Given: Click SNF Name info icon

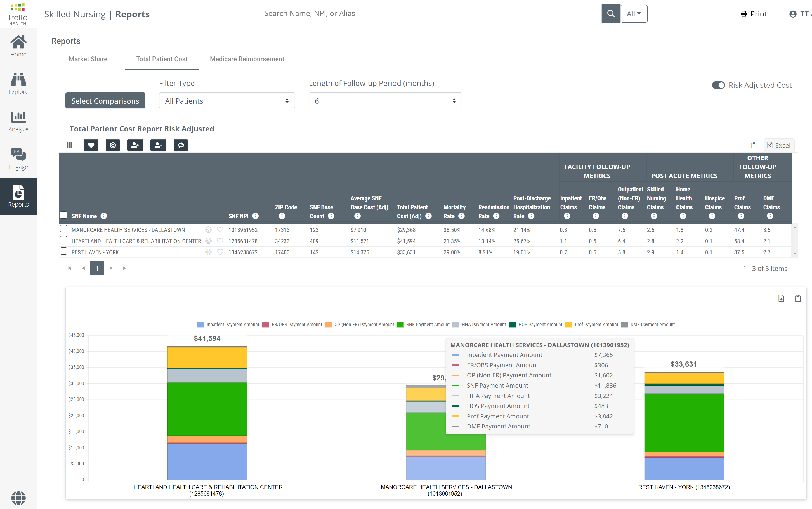Looking at the screenshot, I should tap(104, 216).
